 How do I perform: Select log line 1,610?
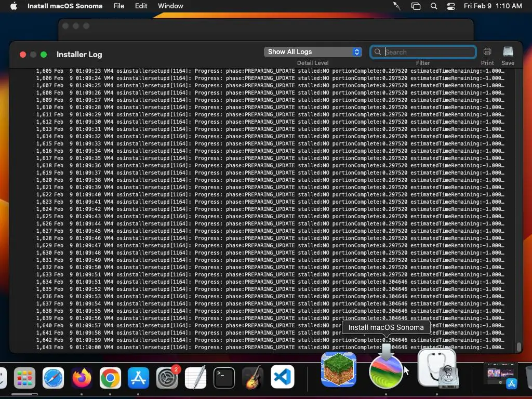click(x=270, y=107)
